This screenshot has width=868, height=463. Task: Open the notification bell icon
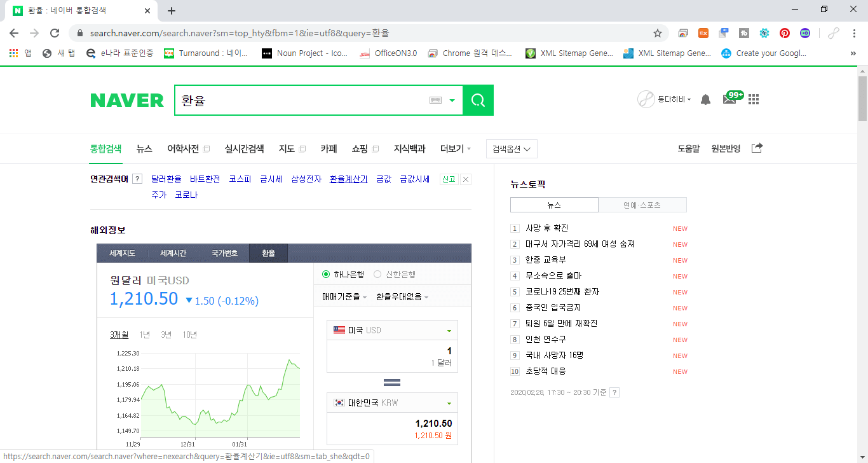tap(705, 100)
